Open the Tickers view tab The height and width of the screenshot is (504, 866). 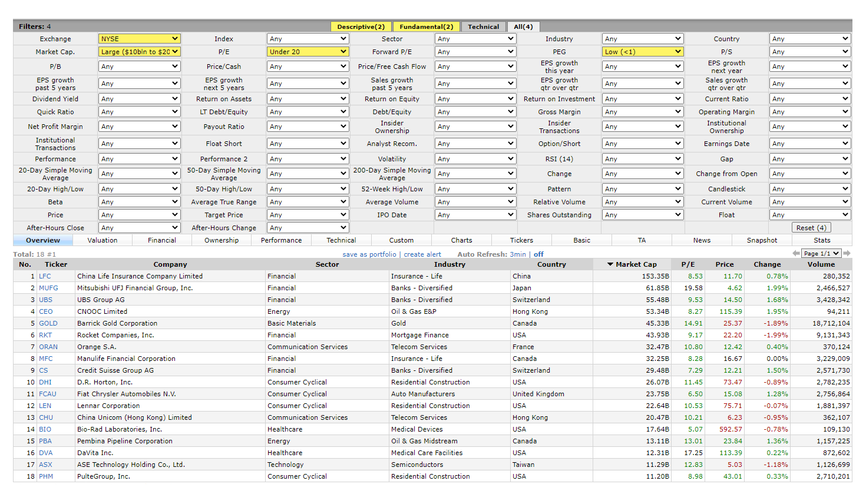click(522, 240)
